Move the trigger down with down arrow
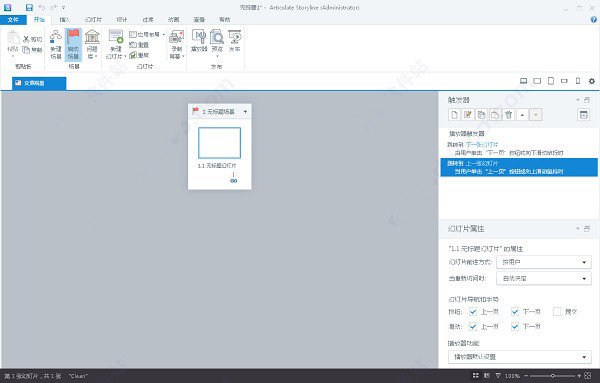The image size is (600, 383). (x=536, y=115)
